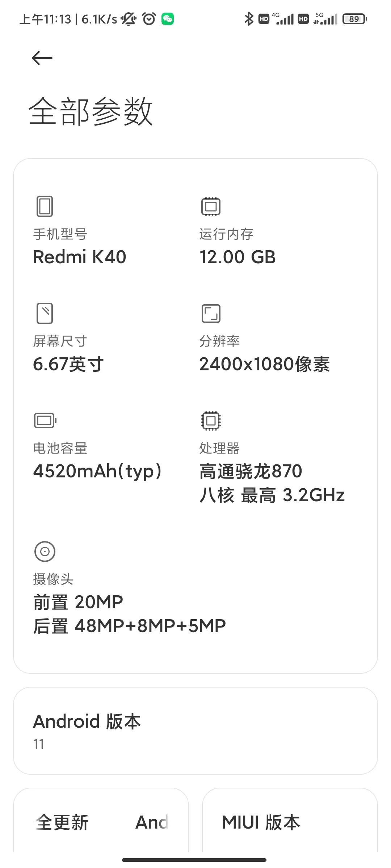Click the battery percentage indicator showing 89

(354, 18)
